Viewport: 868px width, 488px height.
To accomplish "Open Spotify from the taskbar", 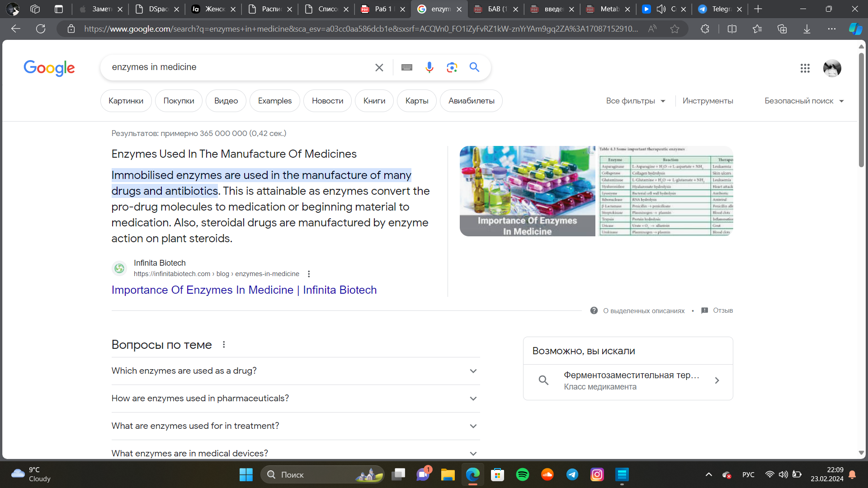I will (523, 474).
